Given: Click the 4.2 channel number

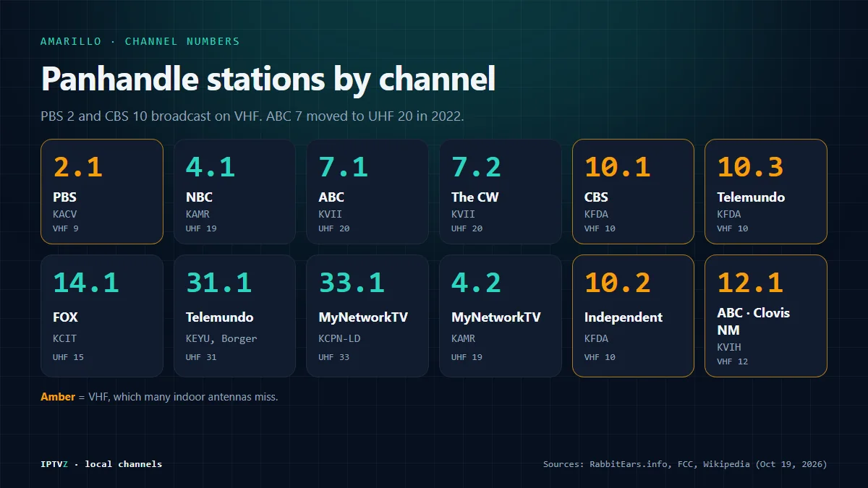Looking at the screenshot, I should pos(476,282).
